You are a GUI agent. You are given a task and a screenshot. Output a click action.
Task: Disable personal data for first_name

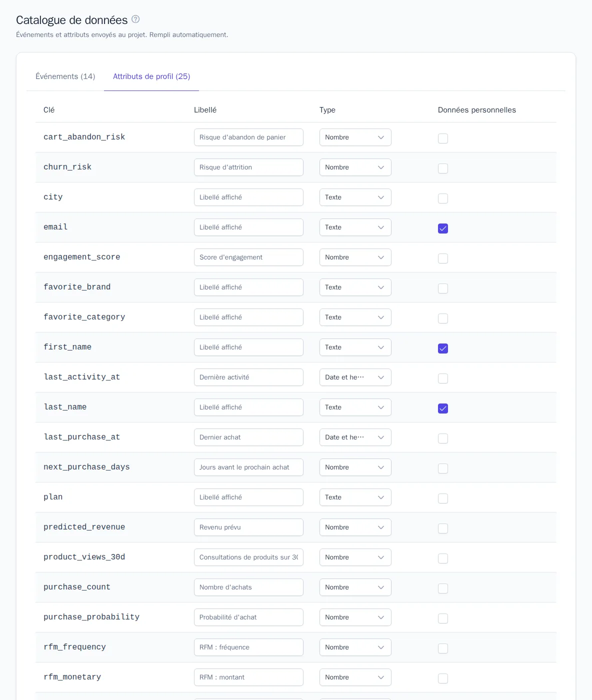pos(443,348)
